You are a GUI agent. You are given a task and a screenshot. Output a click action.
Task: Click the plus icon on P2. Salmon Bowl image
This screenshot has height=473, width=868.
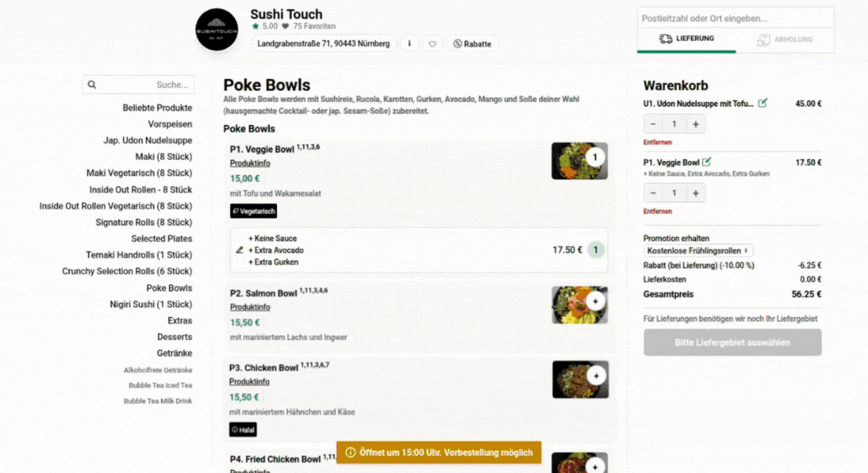click(595, 301)
